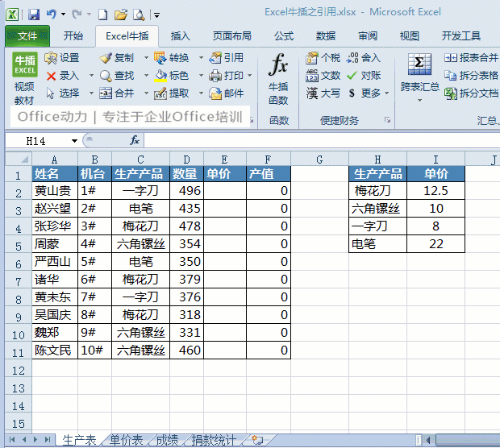Click the 标色 paint bucket tool

(x=172, y=76)
